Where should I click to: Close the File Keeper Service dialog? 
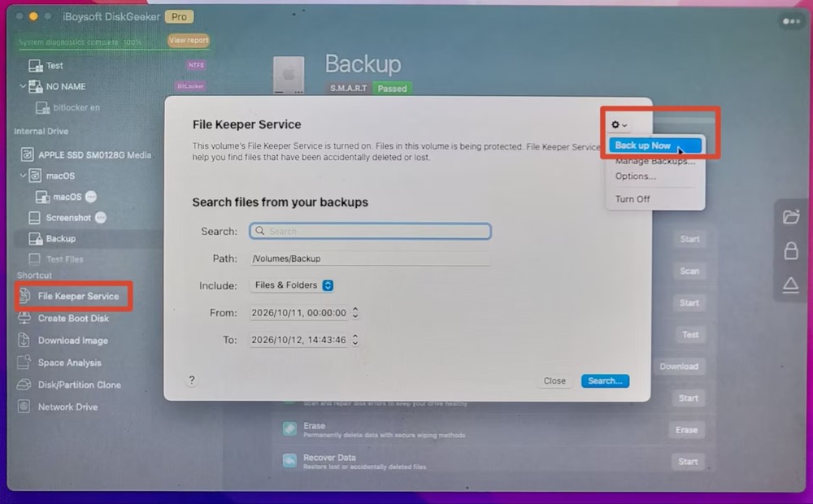click(554, 380)
